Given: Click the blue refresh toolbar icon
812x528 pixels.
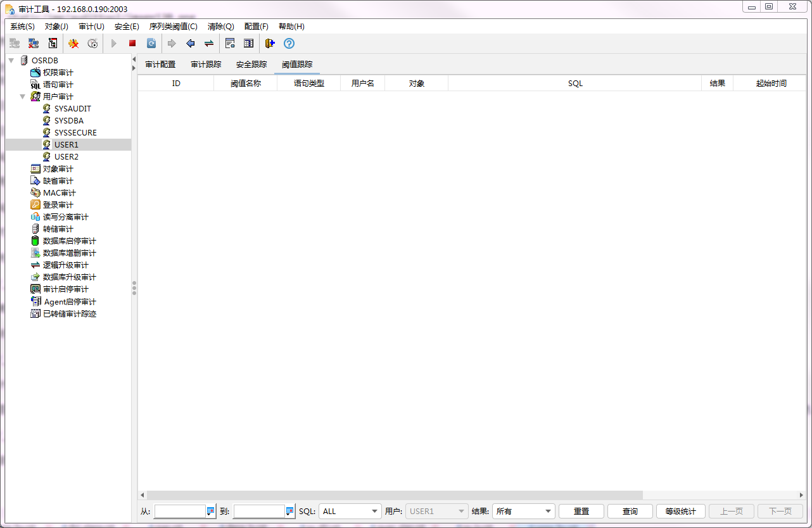Looking at the screenshot, I should pyautogui.click(x=151, y=44).
